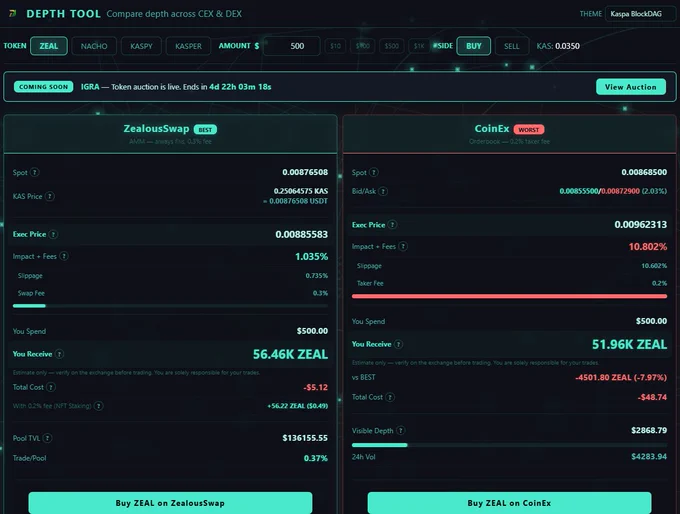Choose the $100 amount preset
The width and height of the screenshot is (680, 514).
click(x=363, y=46)
